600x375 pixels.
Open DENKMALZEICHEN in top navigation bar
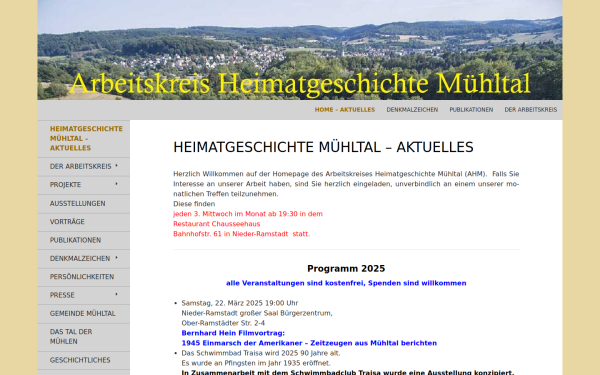pos(412,110)
